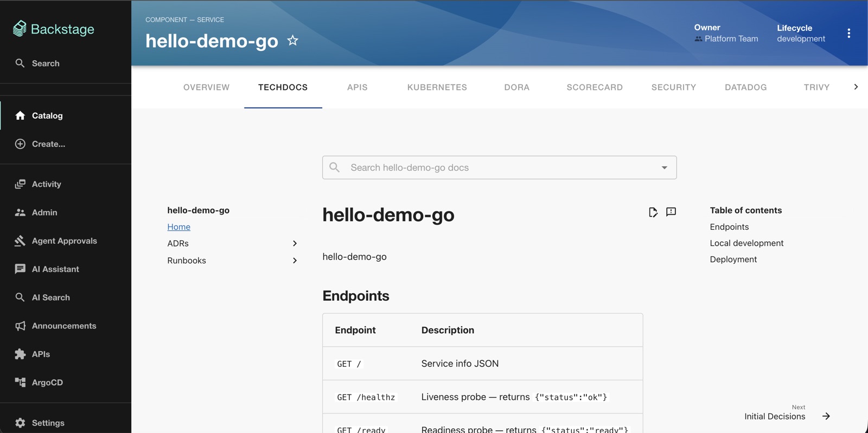Open AI Search magnifier icon
Image resolution: width=868 pixels, height=433 pixels.
point(20,297)
